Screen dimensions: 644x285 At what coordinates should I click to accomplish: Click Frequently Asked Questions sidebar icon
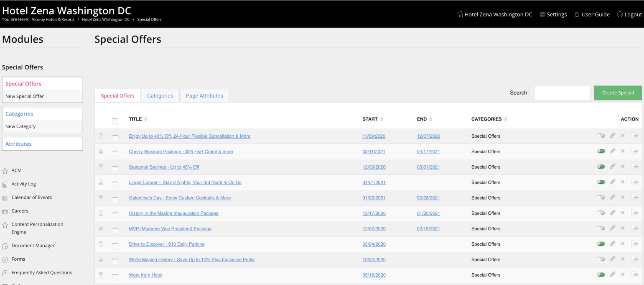tap(5, 273)
